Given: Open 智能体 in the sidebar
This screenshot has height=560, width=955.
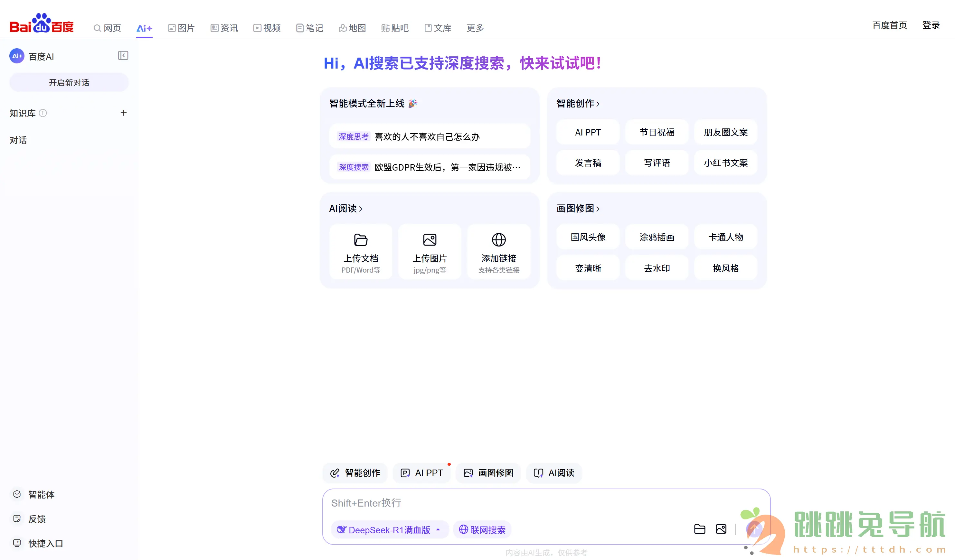Looking at the screenshot, I should [33, 494].
